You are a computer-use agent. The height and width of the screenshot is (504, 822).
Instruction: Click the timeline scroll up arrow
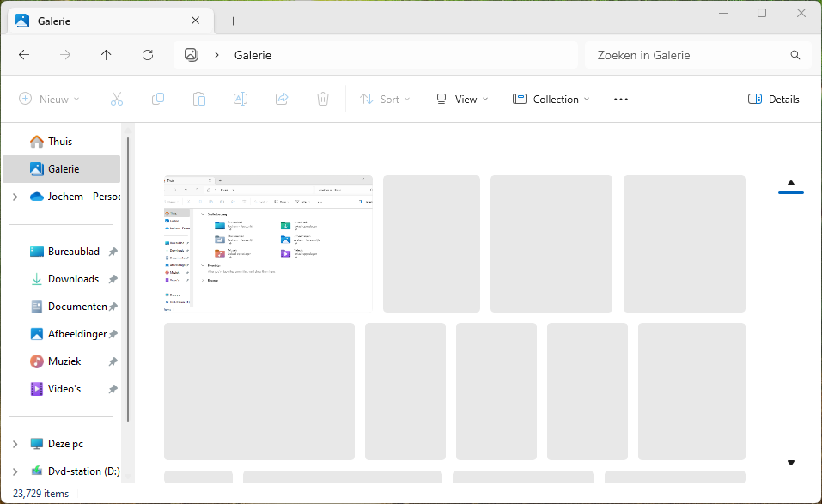tap(791, 183)
